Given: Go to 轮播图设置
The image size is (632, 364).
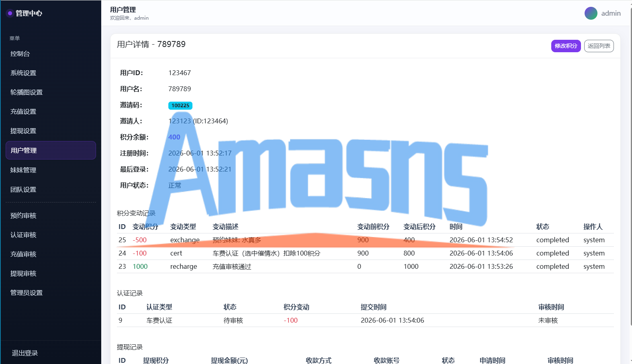Looking at the screenshot, I should click(x=51, y=92).
